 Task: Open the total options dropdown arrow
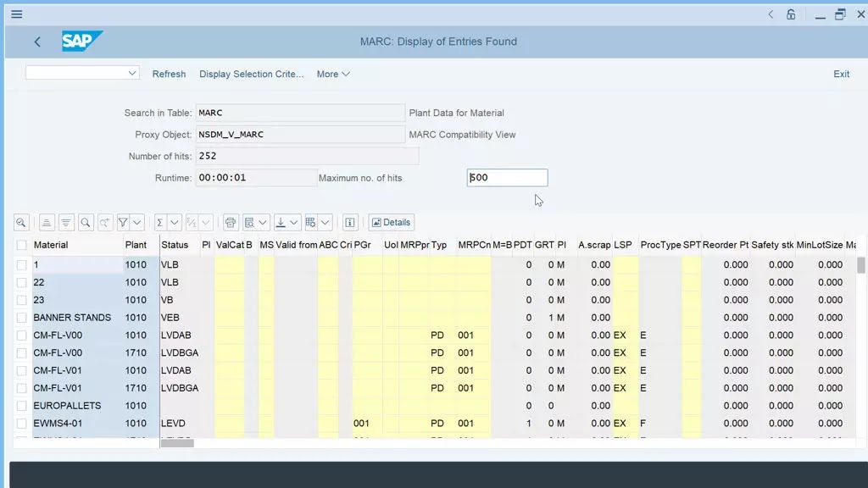pos(174,223)
